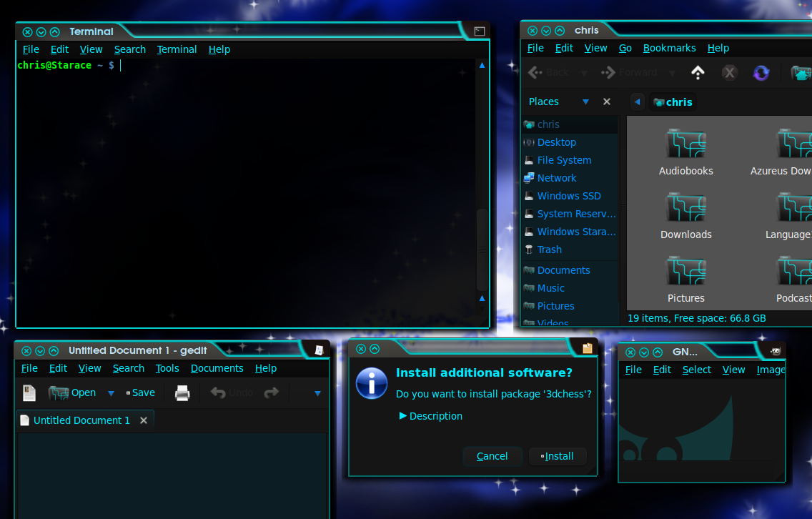Open the Pictures folder icon in main pane
Viewport: 812px width, 519px height.
pos(685,270)
